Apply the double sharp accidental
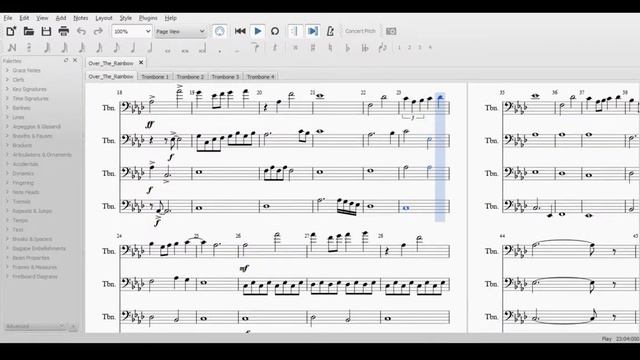640x360 pixels. click(296, 48)
